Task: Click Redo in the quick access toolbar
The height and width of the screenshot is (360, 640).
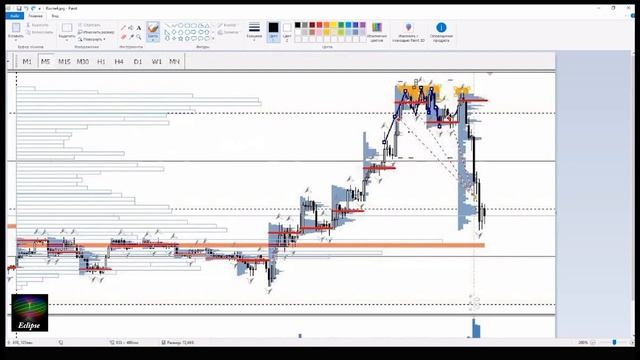Action: click(x=33, y=8)
